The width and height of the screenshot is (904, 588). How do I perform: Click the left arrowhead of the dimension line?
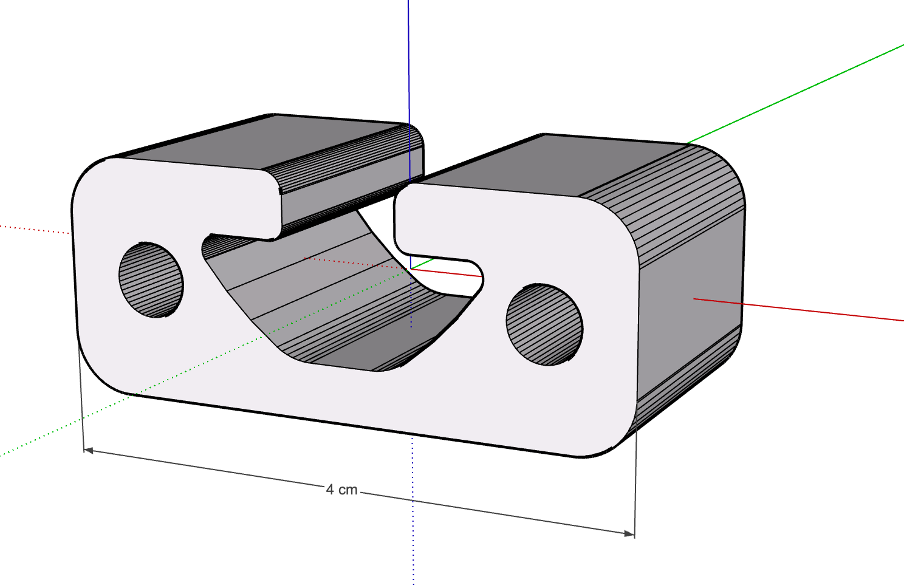click(x=89, y=451)
